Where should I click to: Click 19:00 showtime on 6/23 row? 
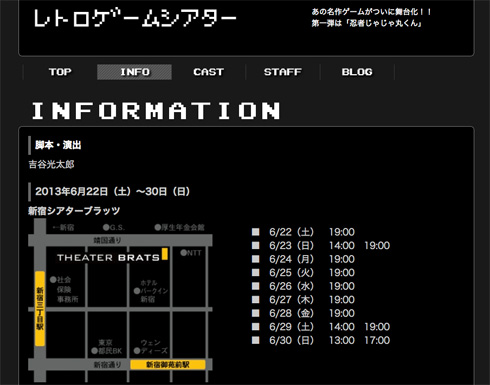(x=377, y=246)
